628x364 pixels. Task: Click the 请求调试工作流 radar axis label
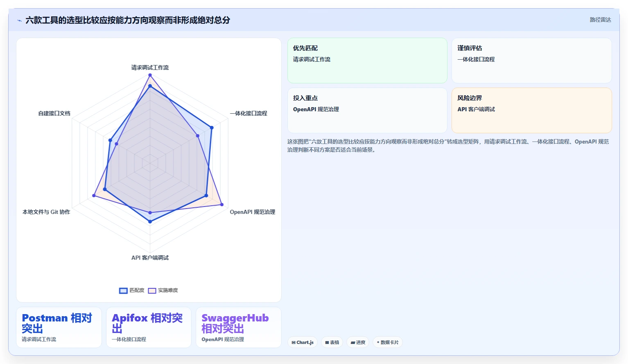pyautogui.click(x=150, y=67)
